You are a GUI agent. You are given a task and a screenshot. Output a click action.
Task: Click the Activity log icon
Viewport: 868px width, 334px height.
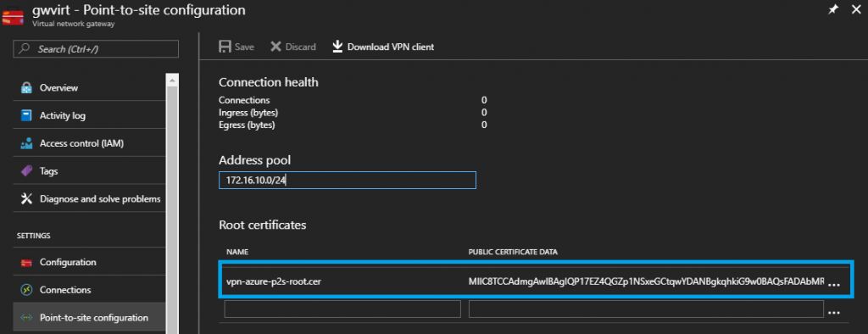tap(26, 116)
